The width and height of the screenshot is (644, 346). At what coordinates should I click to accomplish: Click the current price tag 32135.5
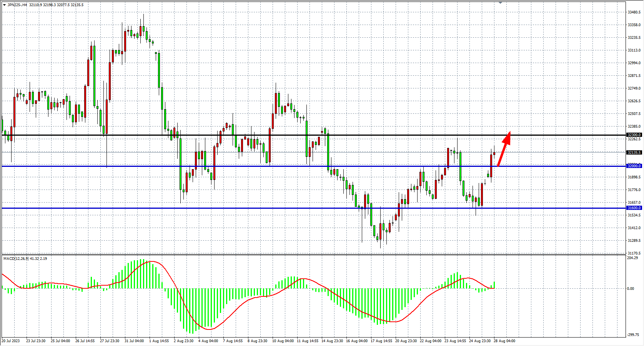coord(634,153)
